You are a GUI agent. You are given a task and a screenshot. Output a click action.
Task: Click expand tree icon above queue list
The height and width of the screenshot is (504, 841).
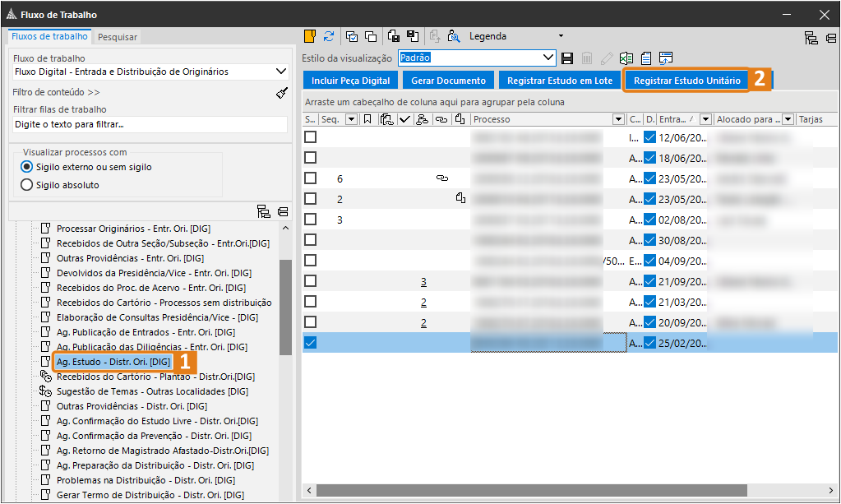(264, 212)
